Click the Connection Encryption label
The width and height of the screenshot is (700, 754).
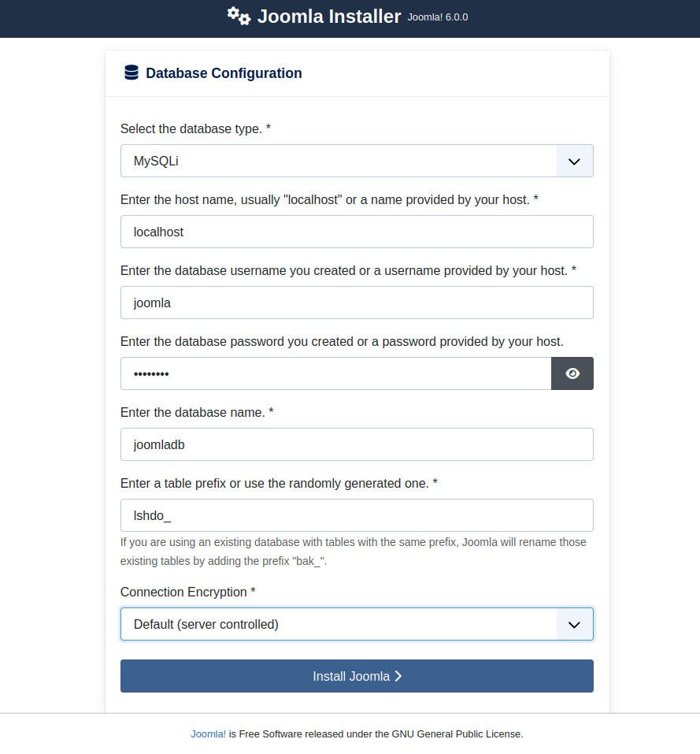[x=187, y=592]
